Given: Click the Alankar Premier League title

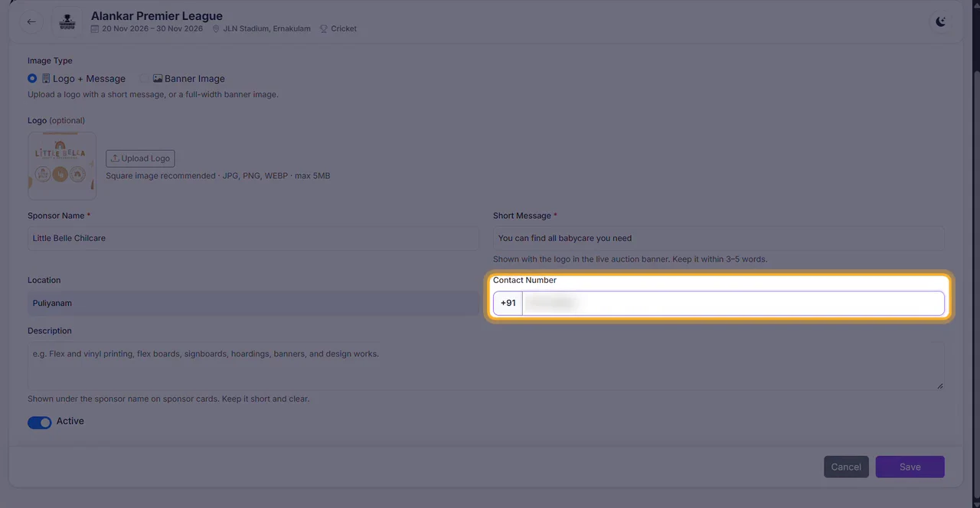Looking at the screenshot, I should [157, 15].
